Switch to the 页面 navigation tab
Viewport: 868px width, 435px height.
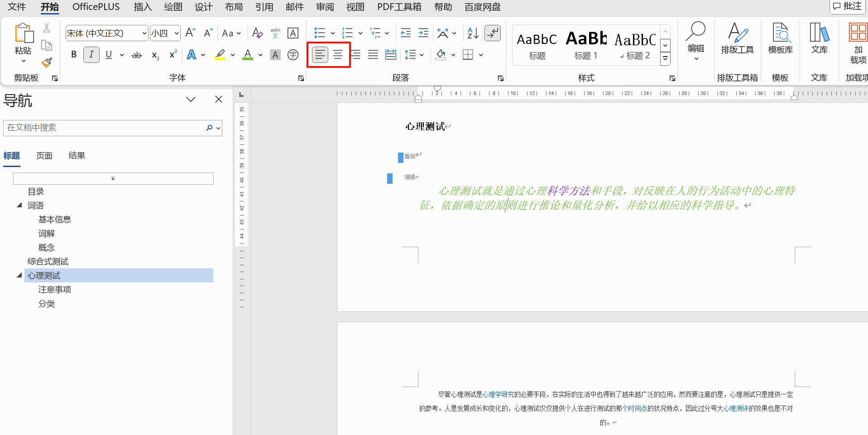click(x=44, y=156)
